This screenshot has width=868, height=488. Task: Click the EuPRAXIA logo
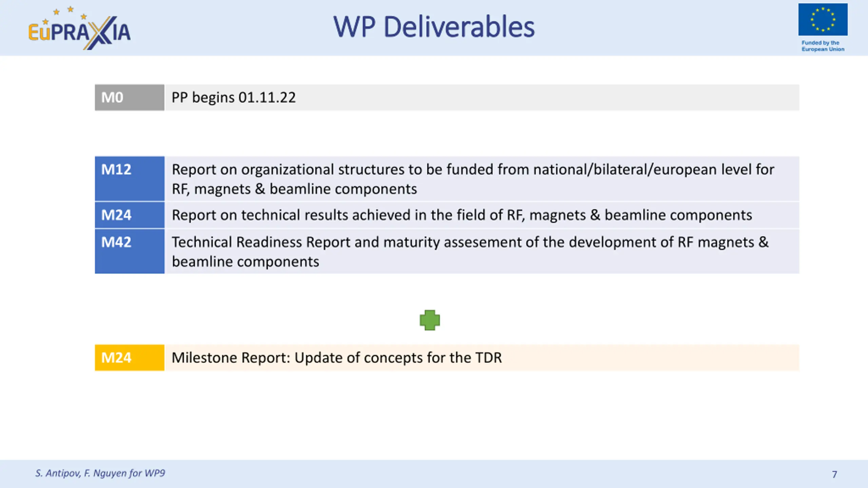(x=79, y=28)
